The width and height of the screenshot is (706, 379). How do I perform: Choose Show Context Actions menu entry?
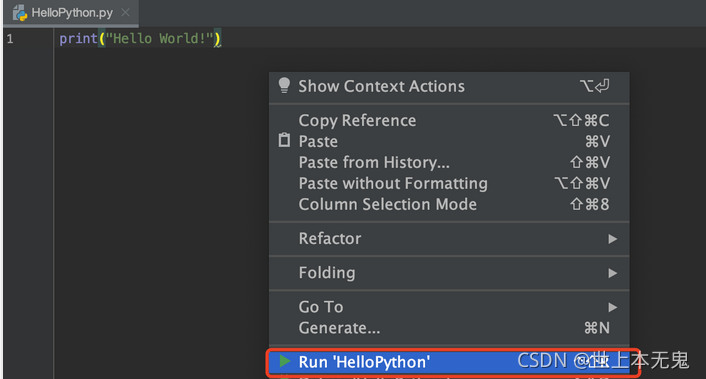[x=449, y=86]
